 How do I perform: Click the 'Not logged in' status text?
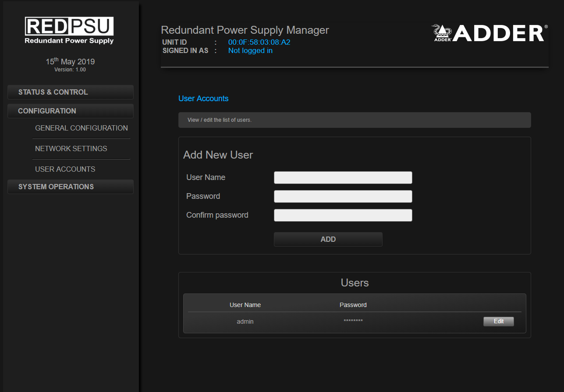(x=250, y=51)
